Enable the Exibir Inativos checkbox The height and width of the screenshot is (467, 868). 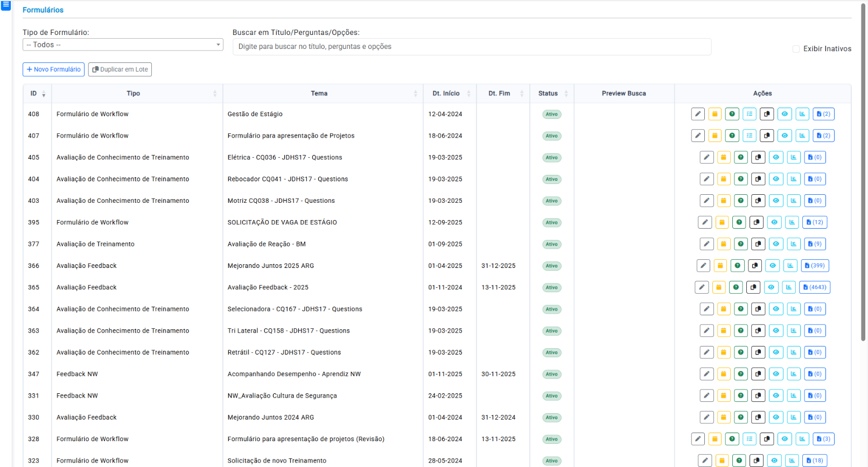[x=796, y=49]
